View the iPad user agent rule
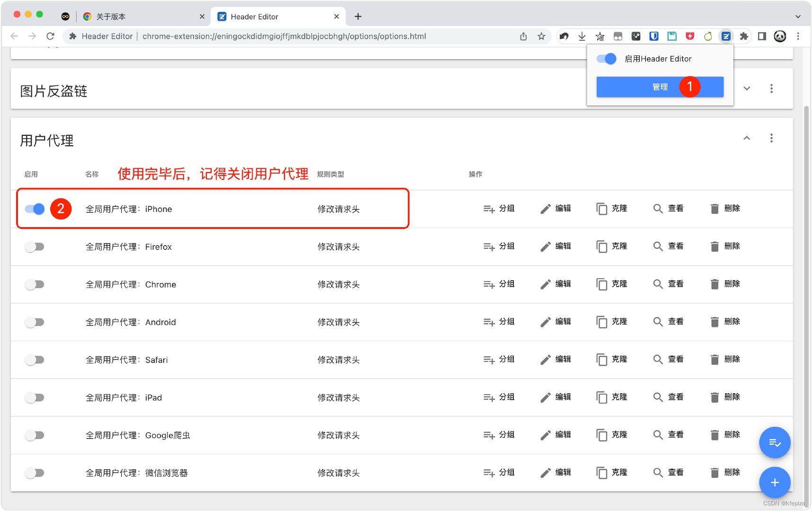The width and height of the screenshot is (812, 511). tap(668, 397)
